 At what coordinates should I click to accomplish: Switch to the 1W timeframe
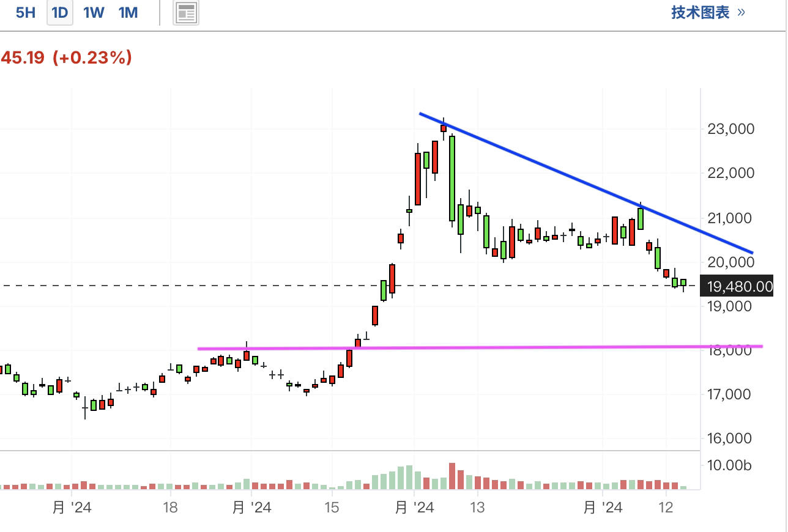tap(94, 13)
